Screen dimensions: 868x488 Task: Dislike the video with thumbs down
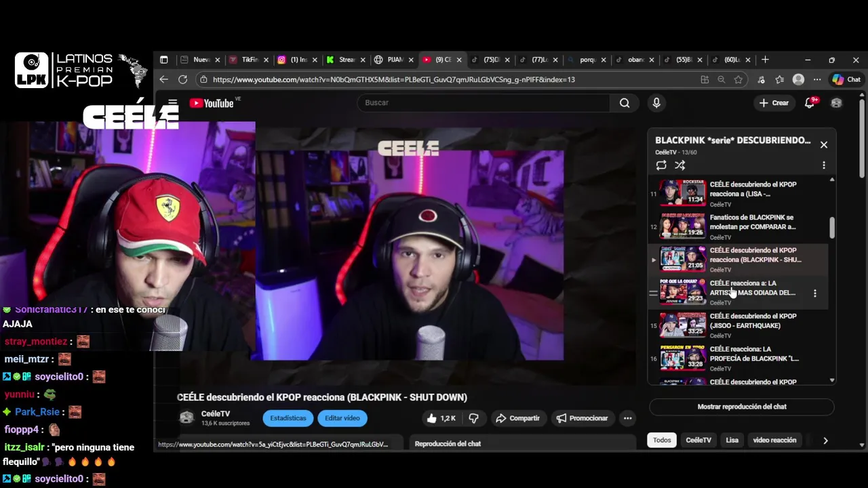coord(474,418)
